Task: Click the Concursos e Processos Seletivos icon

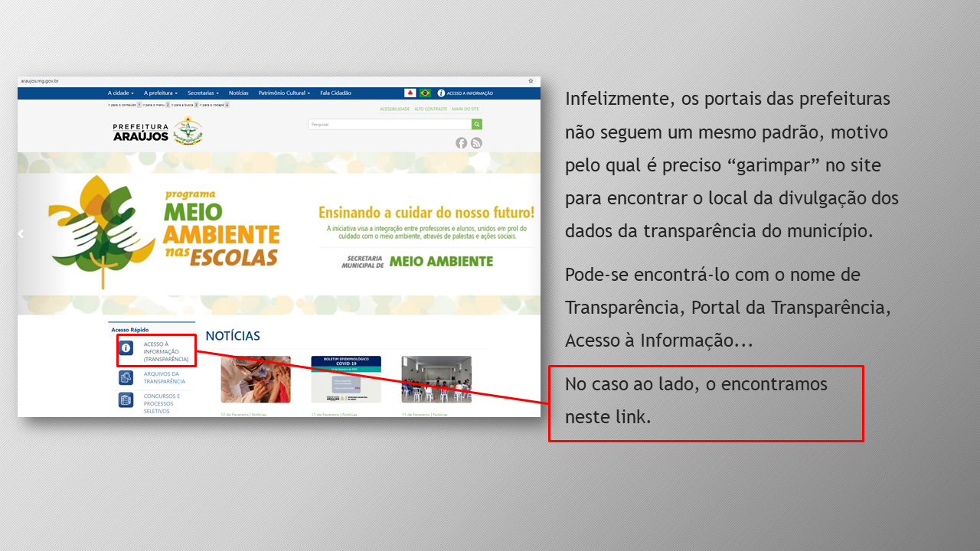Action: [126, 400]
